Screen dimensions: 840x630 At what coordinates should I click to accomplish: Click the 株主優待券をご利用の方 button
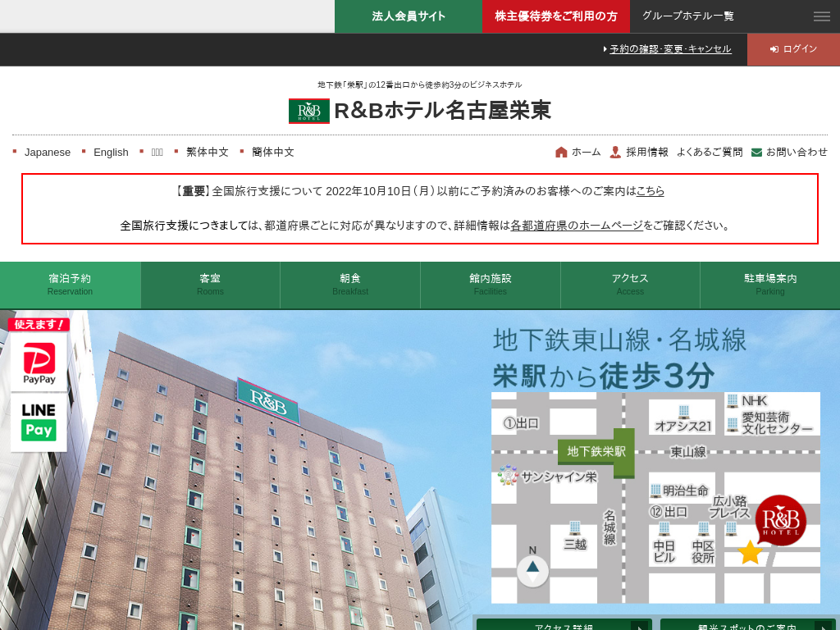[555, 16]
